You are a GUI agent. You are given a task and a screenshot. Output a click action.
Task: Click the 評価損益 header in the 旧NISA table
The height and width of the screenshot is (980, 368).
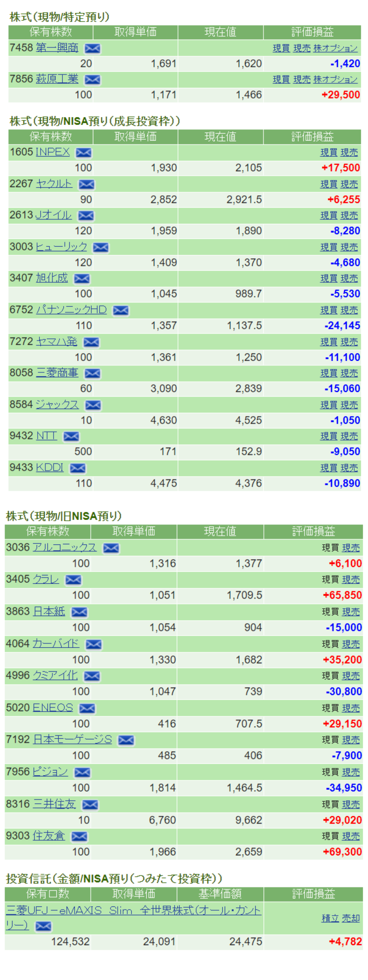pyautogui.click(x=313, y=531)
